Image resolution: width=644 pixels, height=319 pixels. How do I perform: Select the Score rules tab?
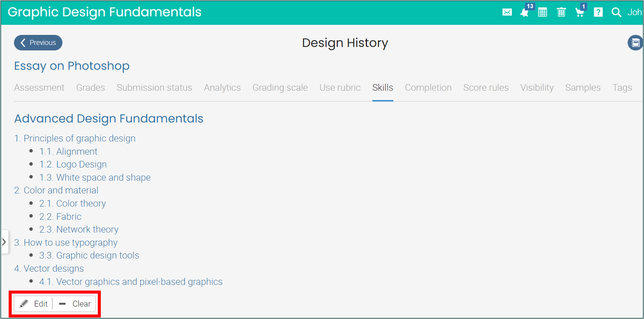486,87
